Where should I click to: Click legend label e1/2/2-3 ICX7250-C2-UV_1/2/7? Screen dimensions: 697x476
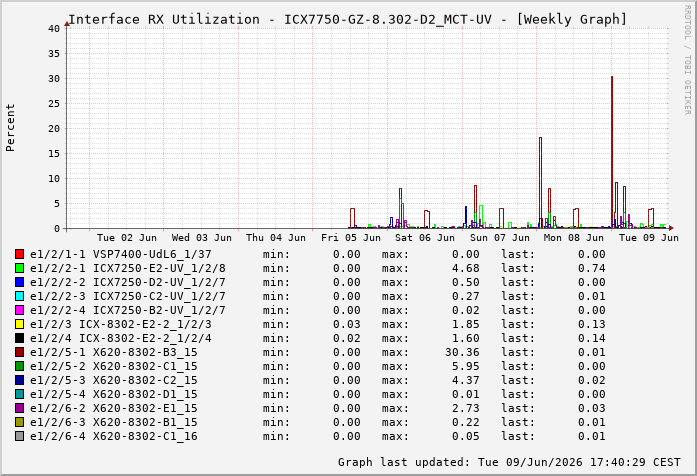[128, 296]
